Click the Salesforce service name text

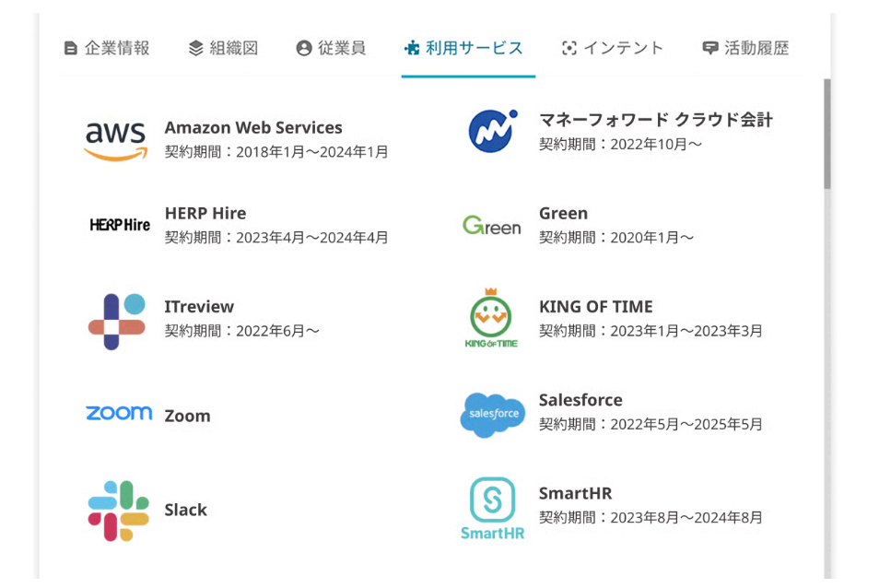coord(580,400)
